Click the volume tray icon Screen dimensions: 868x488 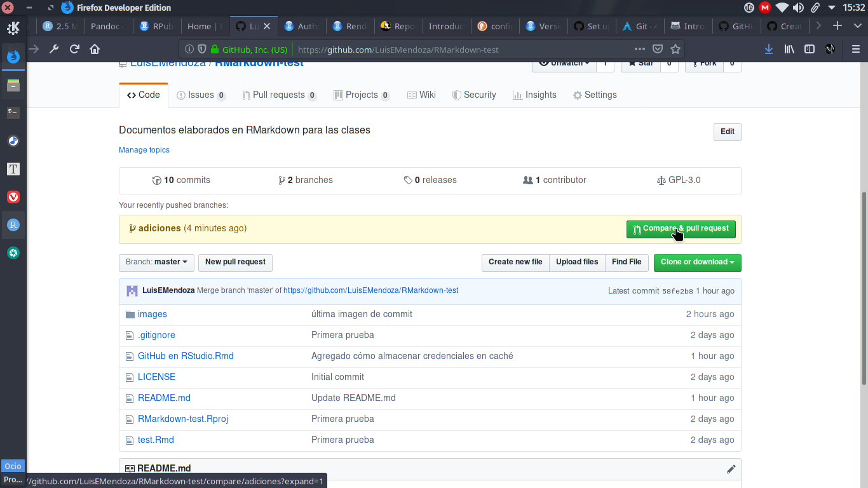(x=799, y=8)
